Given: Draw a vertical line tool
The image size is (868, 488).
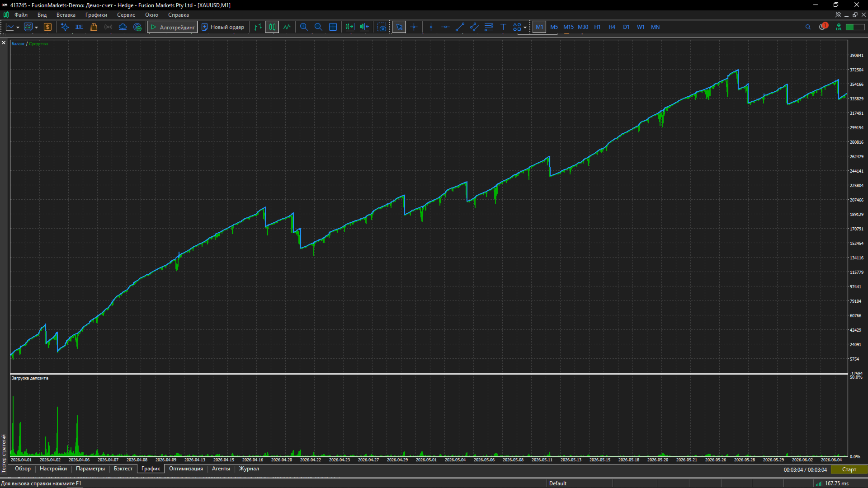Looking at the screenshot, I should (x=431, y=27).
